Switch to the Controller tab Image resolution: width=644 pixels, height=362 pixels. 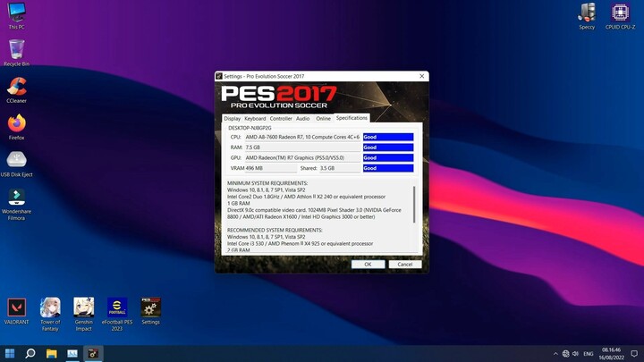coord(281,118)
